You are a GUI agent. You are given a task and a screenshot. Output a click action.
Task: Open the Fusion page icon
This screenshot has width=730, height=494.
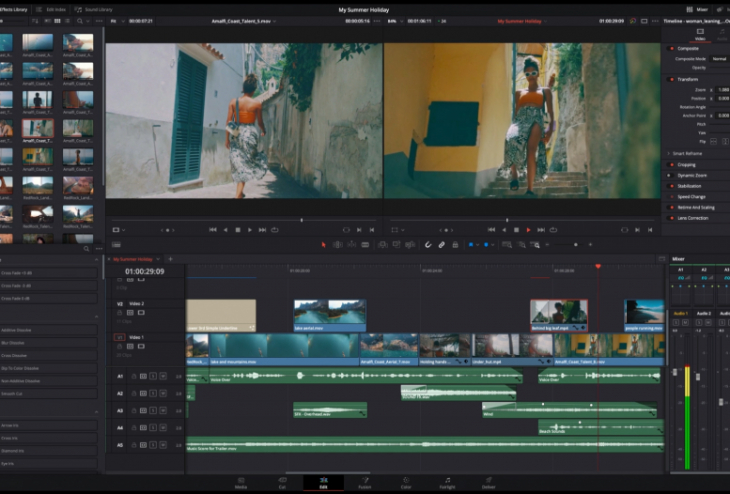(x=365, y=482)
